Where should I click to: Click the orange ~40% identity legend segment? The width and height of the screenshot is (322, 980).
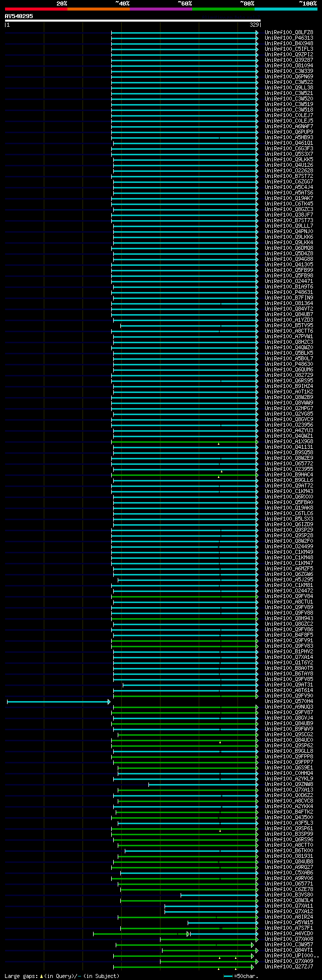point(99,9)
